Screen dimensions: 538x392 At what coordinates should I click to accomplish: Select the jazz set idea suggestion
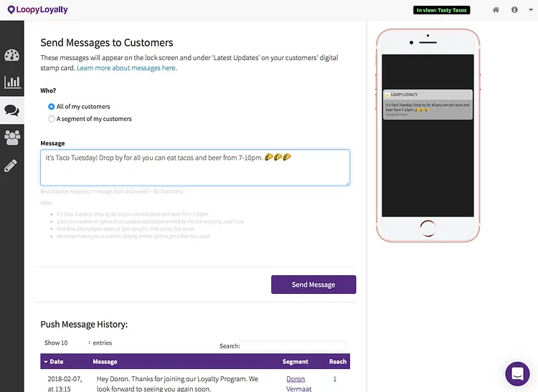pyautogui.click(x=151, y=221)
